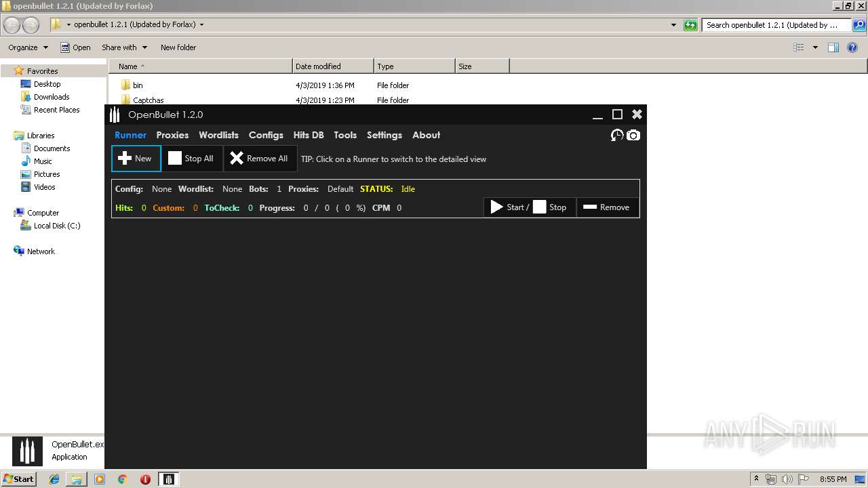Click the search magnifier icon

tap(859, 25)
